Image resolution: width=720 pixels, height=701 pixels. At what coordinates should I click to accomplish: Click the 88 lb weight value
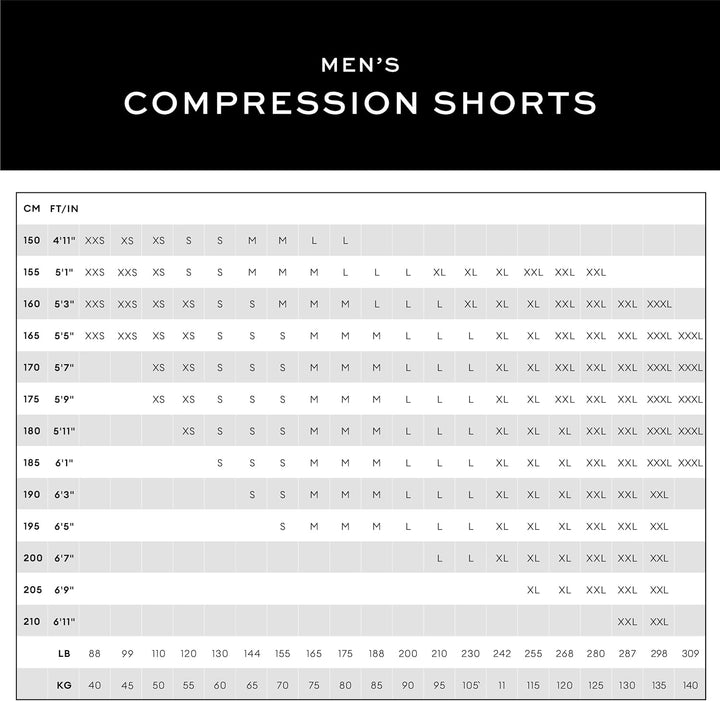(95, 653)
